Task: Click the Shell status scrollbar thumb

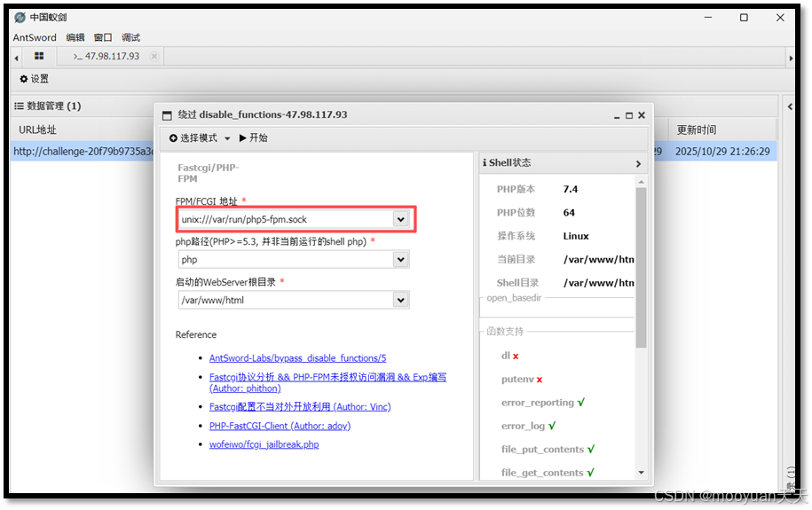Action: click(641, 267)
